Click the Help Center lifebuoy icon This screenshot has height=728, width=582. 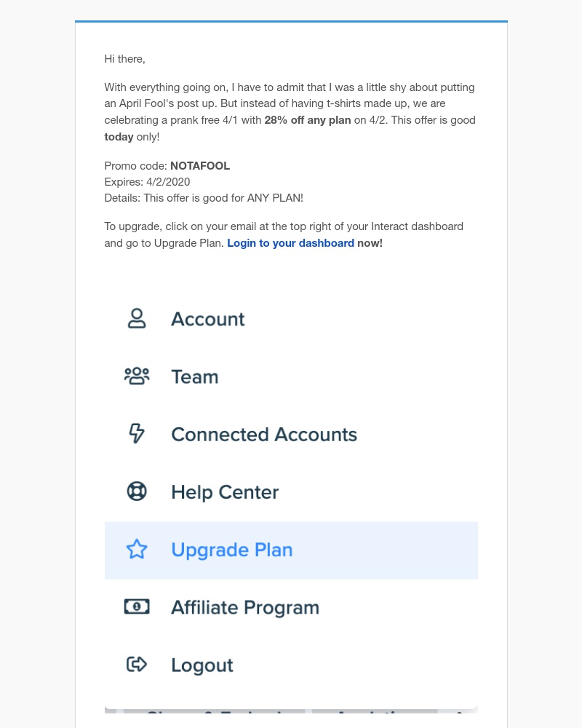pos(137,491)
